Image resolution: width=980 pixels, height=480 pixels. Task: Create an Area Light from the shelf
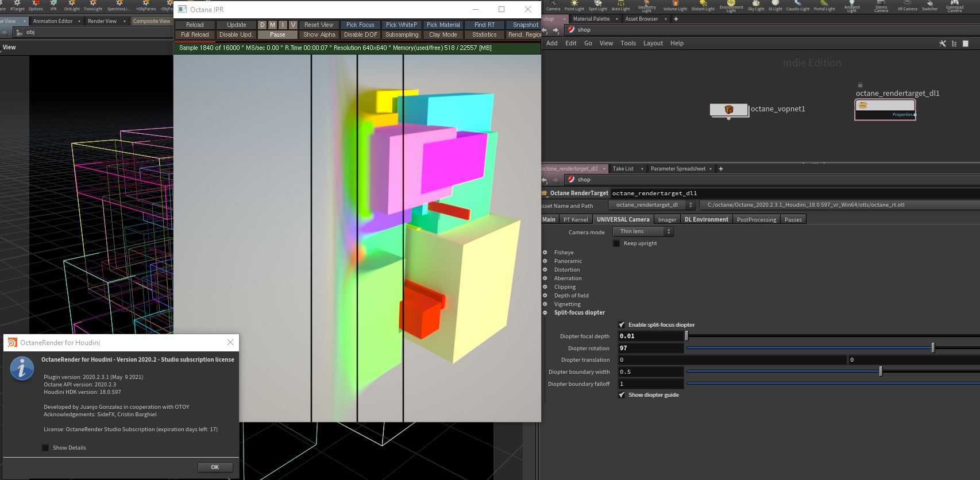coord(620,6)
